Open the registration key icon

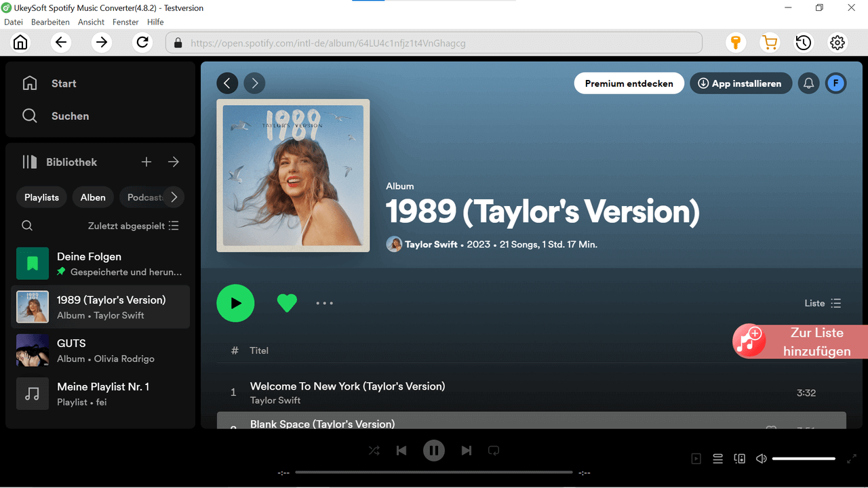(736, 43)
